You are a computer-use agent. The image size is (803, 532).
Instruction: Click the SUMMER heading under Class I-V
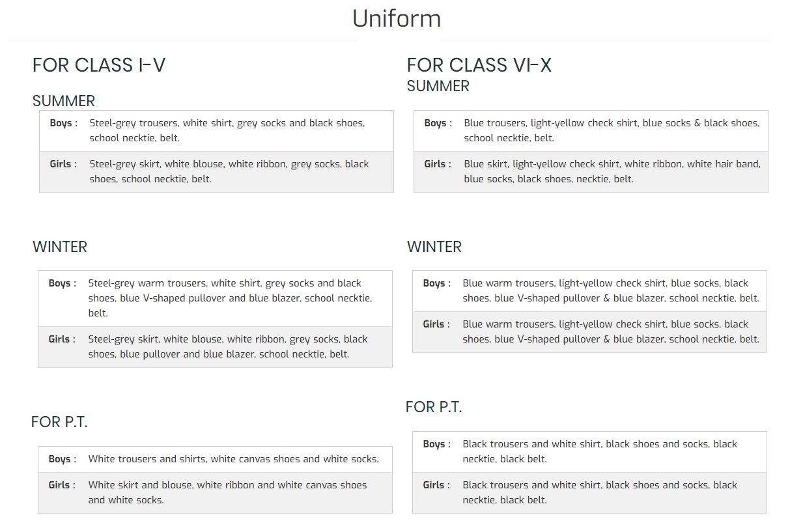(x=64, y=101)
